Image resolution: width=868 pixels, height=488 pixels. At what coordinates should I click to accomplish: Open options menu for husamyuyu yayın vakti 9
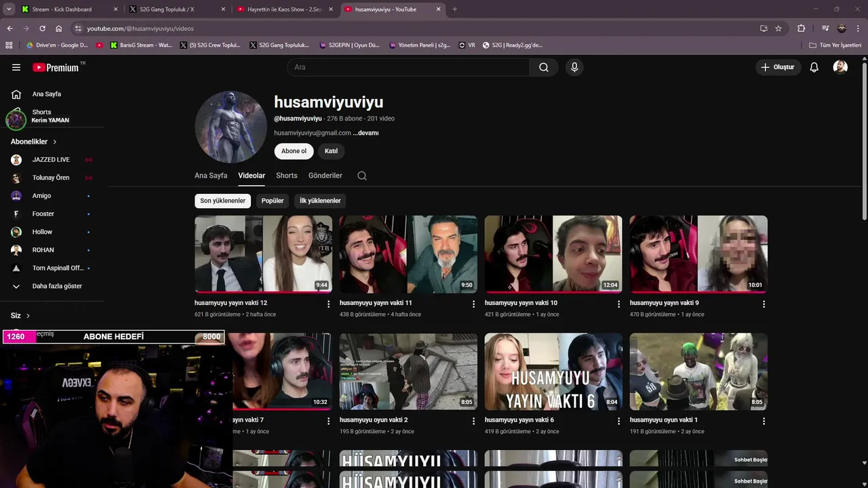[x=764, y=304]
